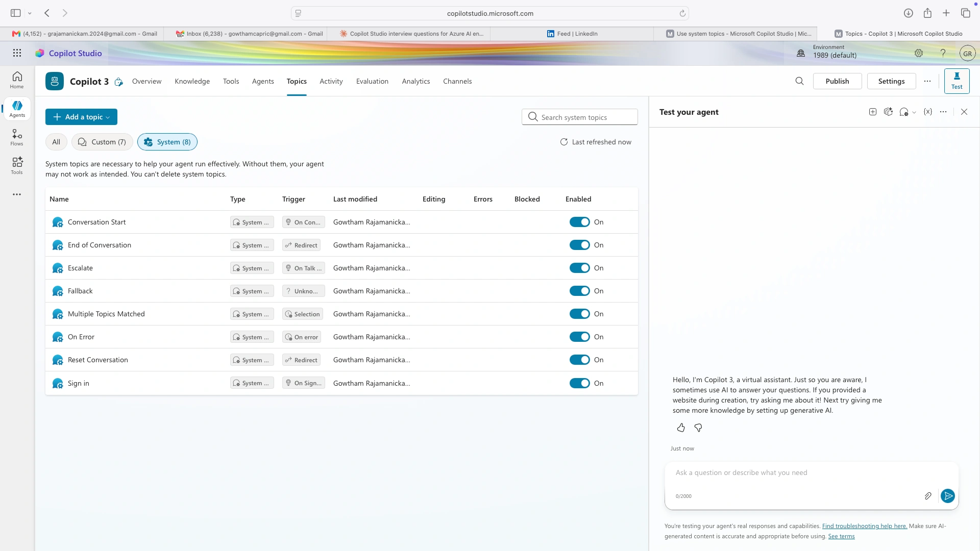
Task: Open test panel more options ellipsis
Action: coord(943,112)
